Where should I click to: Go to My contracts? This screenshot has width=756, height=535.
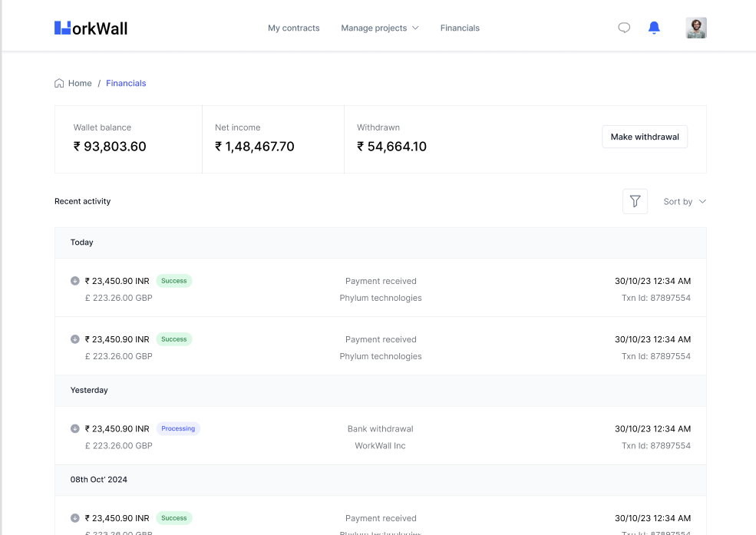click(294, 28)
